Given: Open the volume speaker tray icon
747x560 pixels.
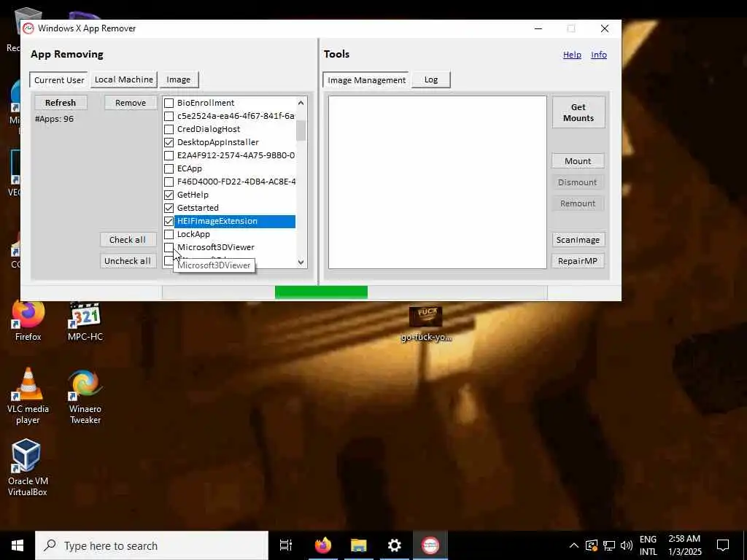Looking at the screenshot, I should coord(627,545).
